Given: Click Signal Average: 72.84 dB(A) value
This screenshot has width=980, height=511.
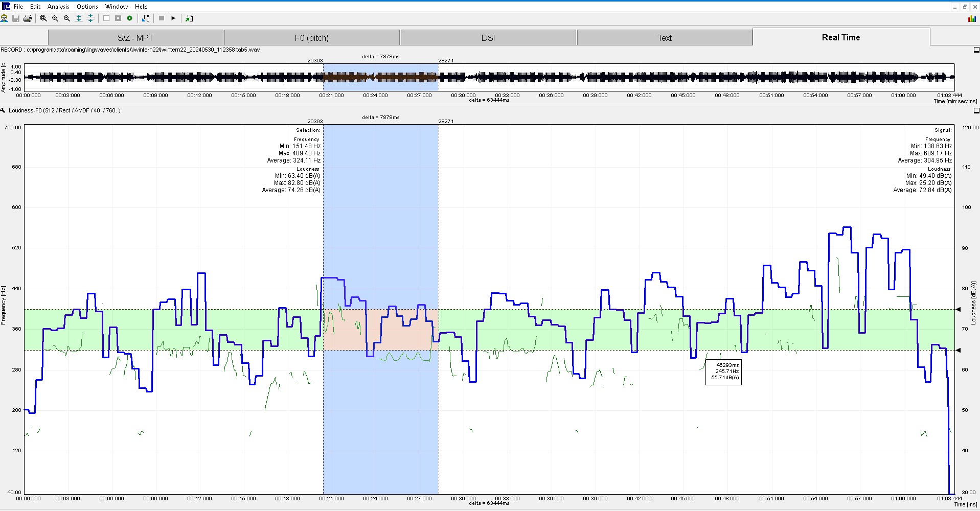Looking at the screenshot, I should (923, 190).
